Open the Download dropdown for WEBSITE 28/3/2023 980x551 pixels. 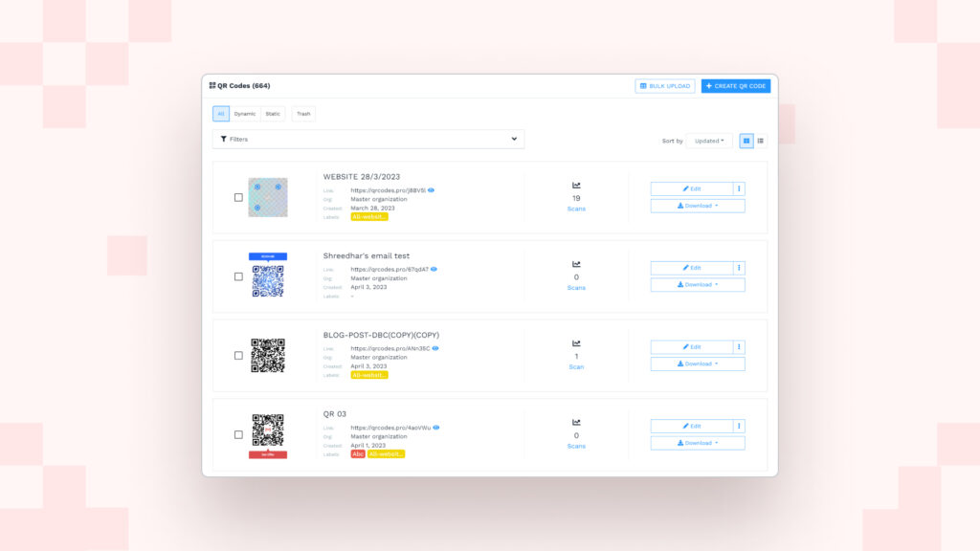[697, 206]
